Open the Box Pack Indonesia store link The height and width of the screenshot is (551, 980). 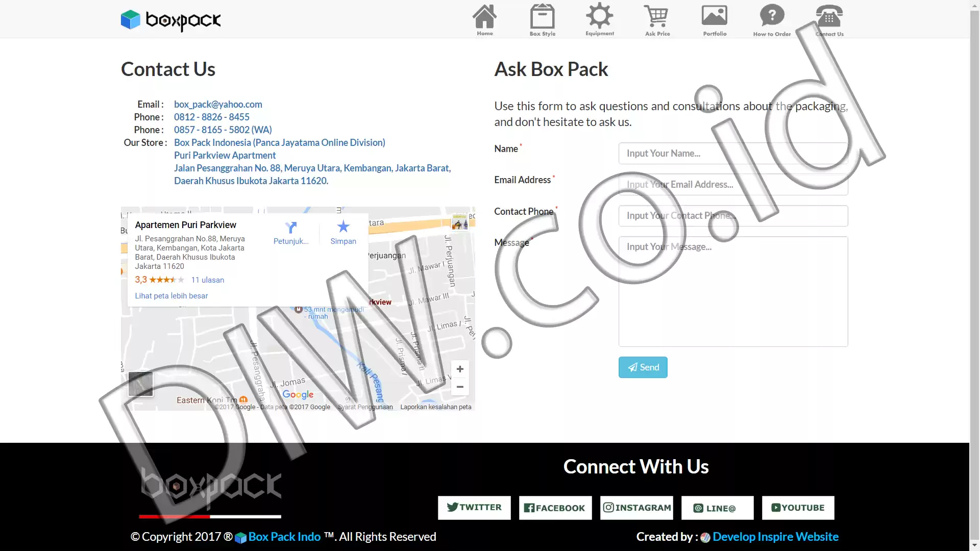[x=280, y=142]
